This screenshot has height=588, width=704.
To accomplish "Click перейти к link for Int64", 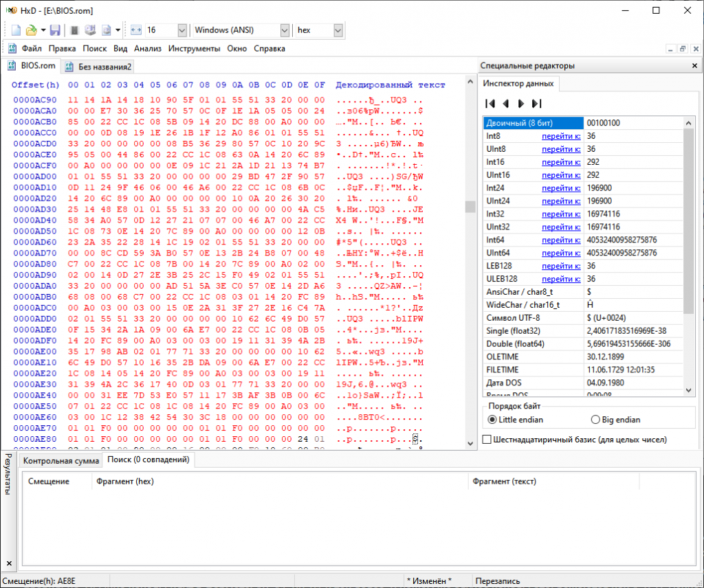I will click(x=561, y=240).
